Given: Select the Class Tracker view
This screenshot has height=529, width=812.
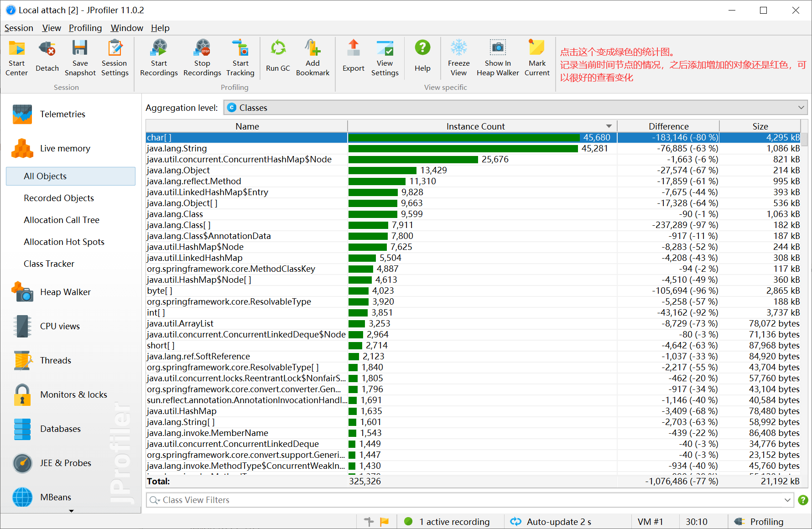Looking at the screenshot, I should click(x=49, y=264).
